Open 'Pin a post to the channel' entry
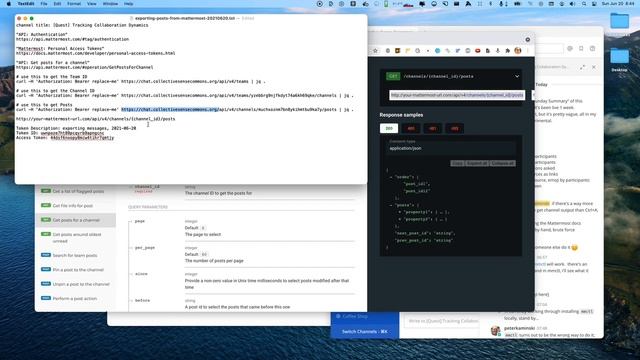The width and height of the screenshot is (640, 360). coord(78,270)
